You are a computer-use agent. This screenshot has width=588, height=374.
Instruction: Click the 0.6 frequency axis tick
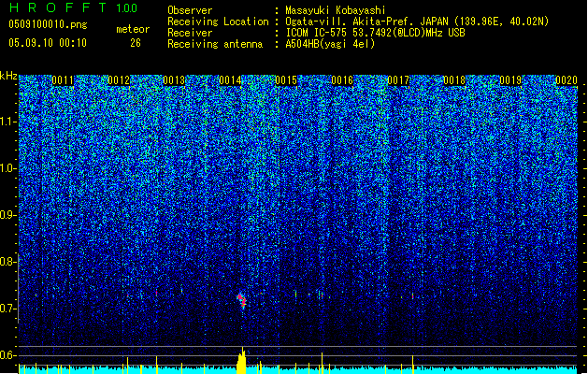[x=8, y=355]
